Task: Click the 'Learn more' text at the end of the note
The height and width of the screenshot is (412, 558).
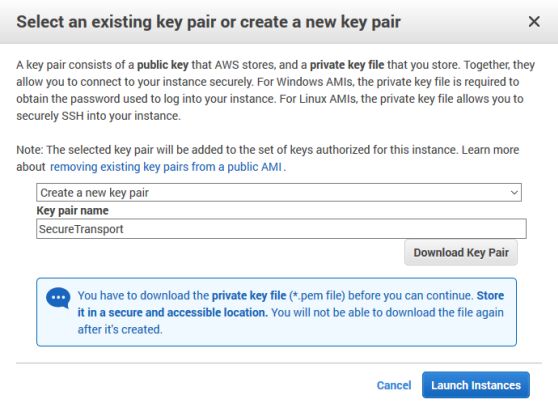Action: click(x=490, y=149)
